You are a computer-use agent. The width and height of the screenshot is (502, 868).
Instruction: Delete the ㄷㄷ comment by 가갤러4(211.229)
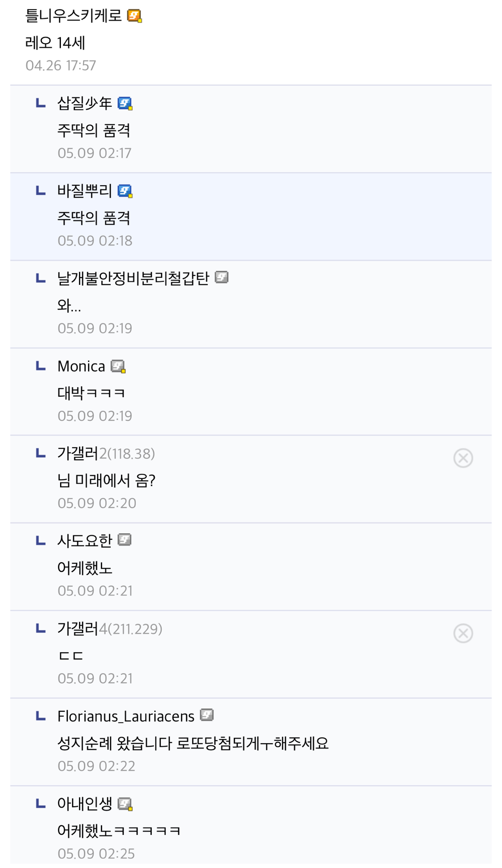point(463,633)
